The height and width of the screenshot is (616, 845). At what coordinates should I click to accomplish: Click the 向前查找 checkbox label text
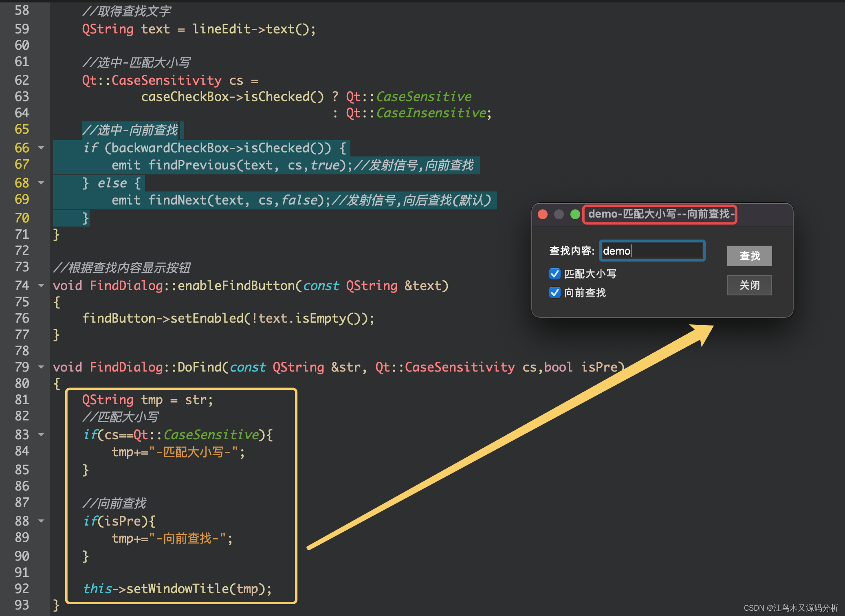tap(585, 293)
